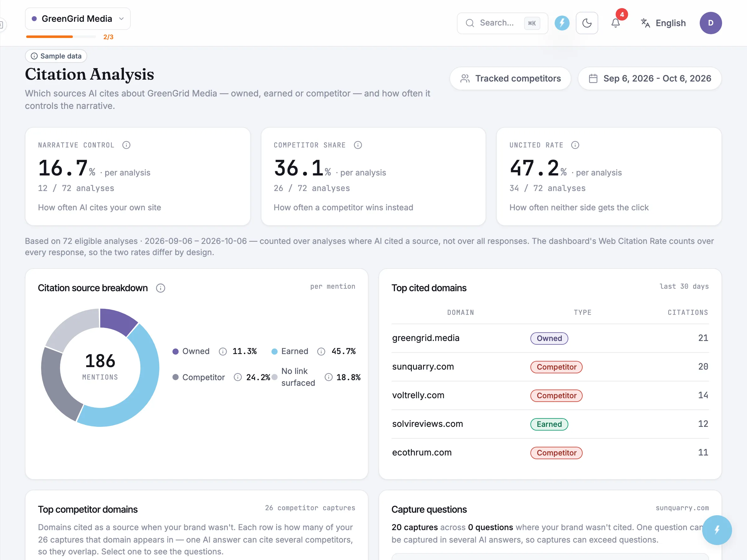Click the info icon next to Owned legend
747x560 pixels.
[x=223, y=351]
